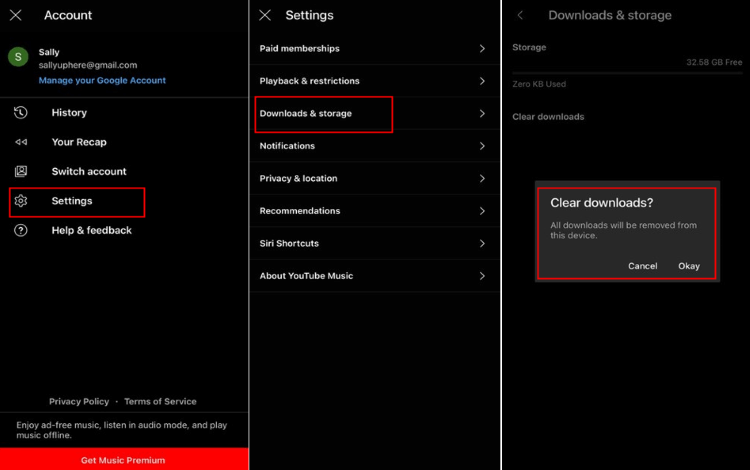Click the account name Sally

click(x=49, y=52)
